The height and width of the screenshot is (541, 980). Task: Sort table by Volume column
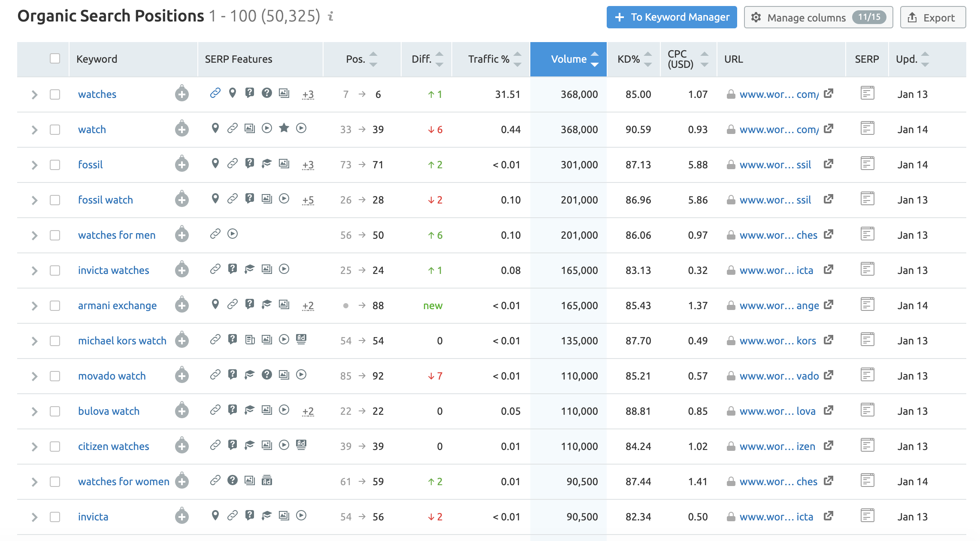569,59
